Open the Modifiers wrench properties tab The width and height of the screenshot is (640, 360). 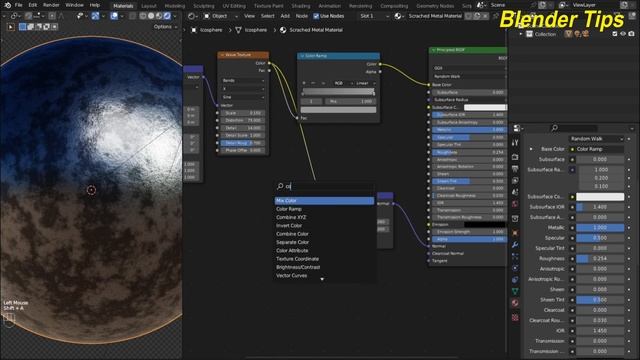(515, 244)
